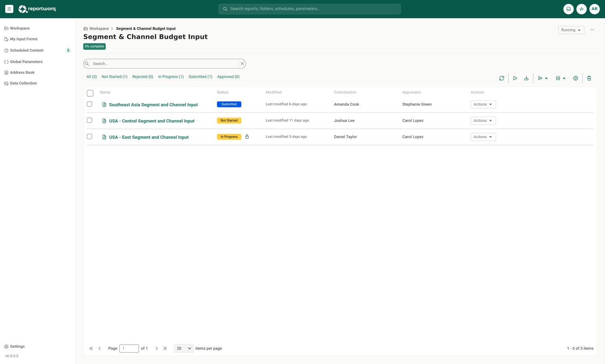Viewport: 605px width, 364px height.
Task: Go to the first page arrow
Action: click(x=91, y=348)
